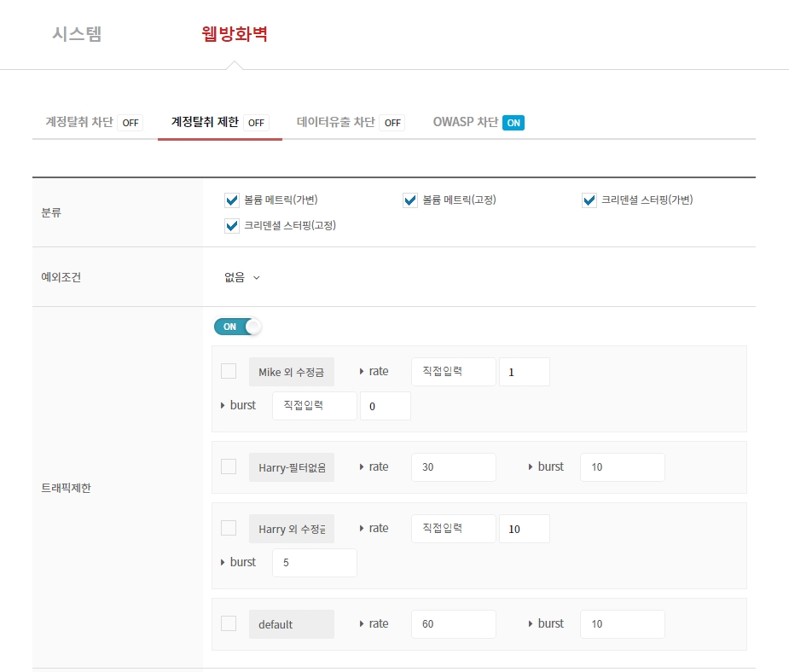Select the Harry-필터없음 row checkbox
Screen dimensions: 789x672
click(x=229, y=466)
